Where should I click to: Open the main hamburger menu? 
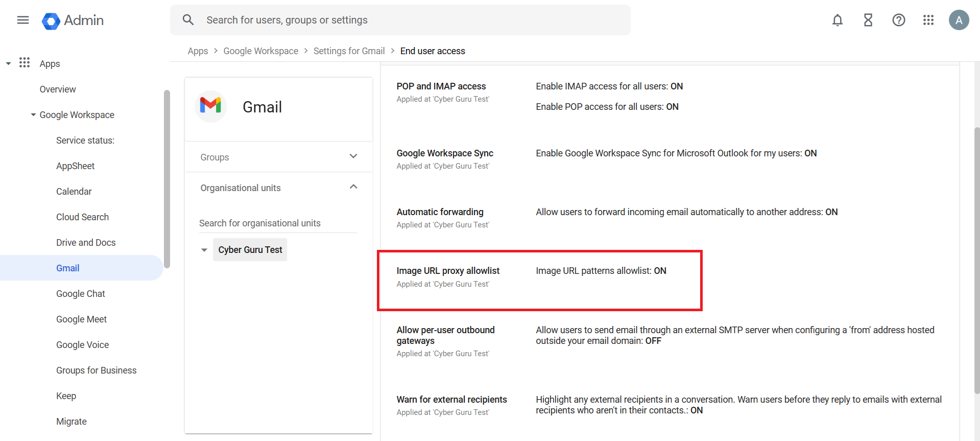23,20
